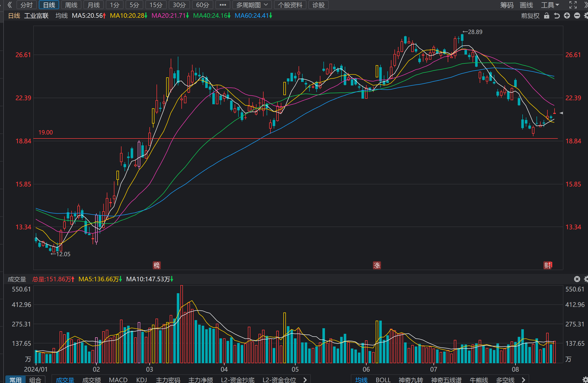Viewport: 588px width, 383px height.
Task: Click the undo/reset arrow icon
Action: click(557, 16)
